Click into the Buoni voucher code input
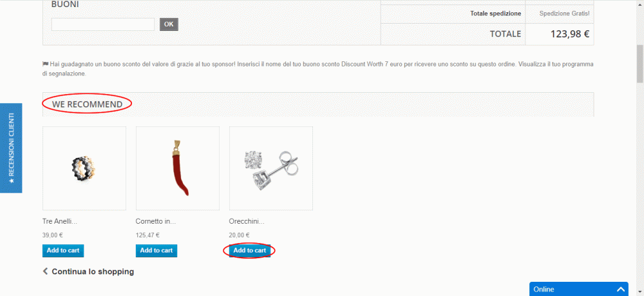 click(x=102, y=25)
